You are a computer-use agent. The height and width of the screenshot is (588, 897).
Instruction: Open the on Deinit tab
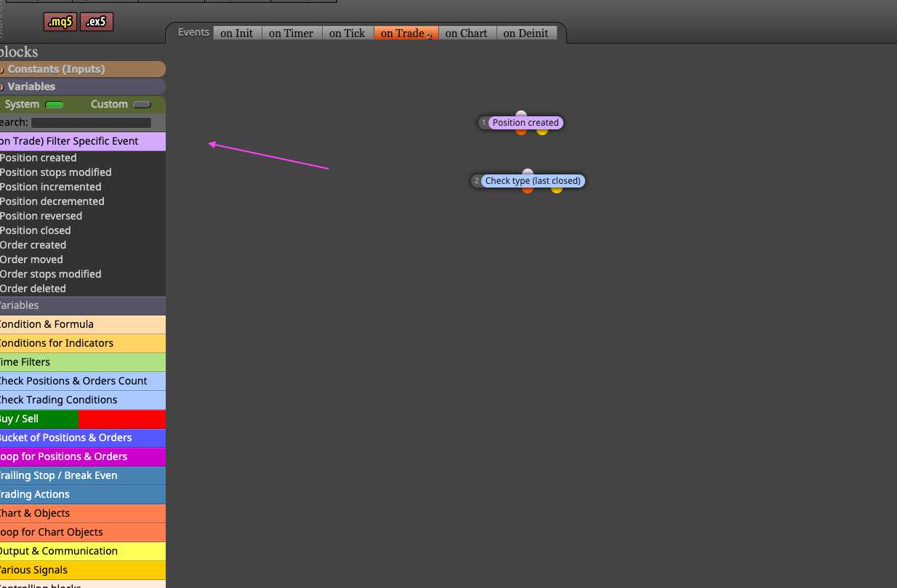click(x=526, y=33)
